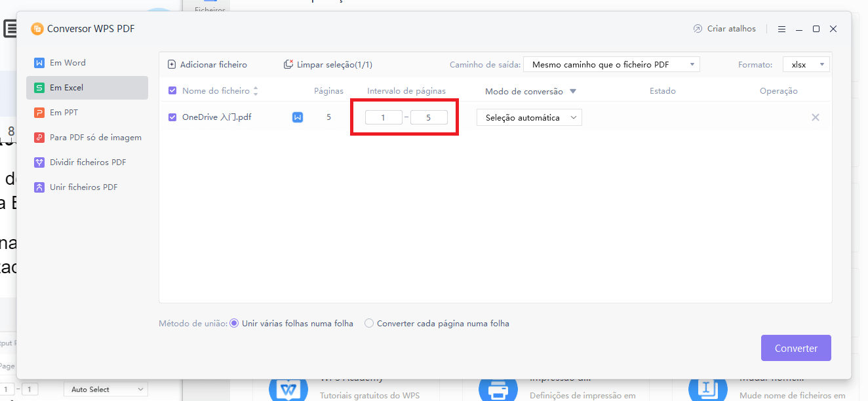The width and height of the screenshot is (868, 401).
Task: Open the hamburger menu icon
Action: click(x=781, y=28)
